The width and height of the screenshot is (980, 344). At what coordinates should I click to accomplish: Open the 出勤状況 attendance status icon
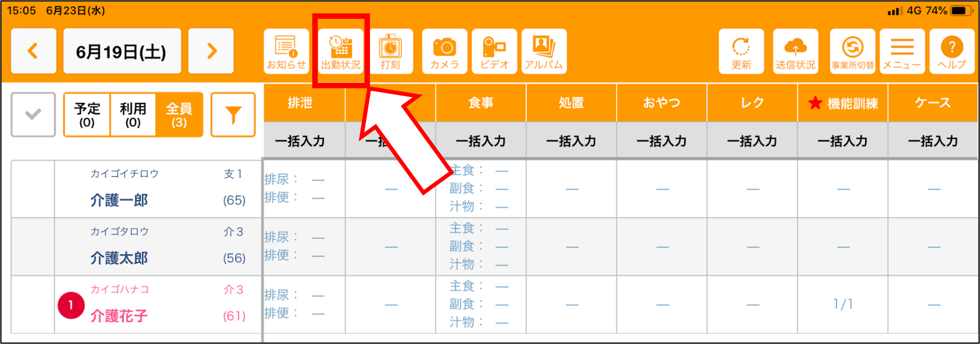(x=341, y=51)
